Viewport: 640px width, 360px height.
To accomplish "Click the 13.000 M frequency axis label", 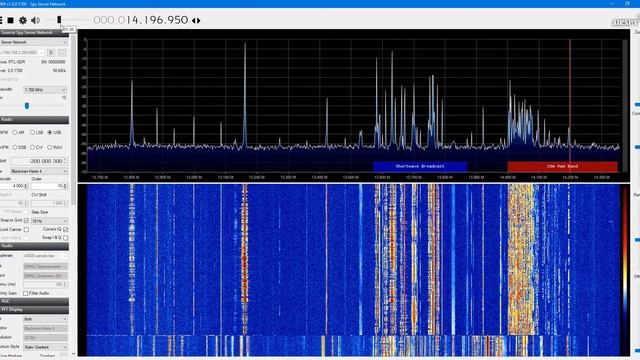I will 194,178.
